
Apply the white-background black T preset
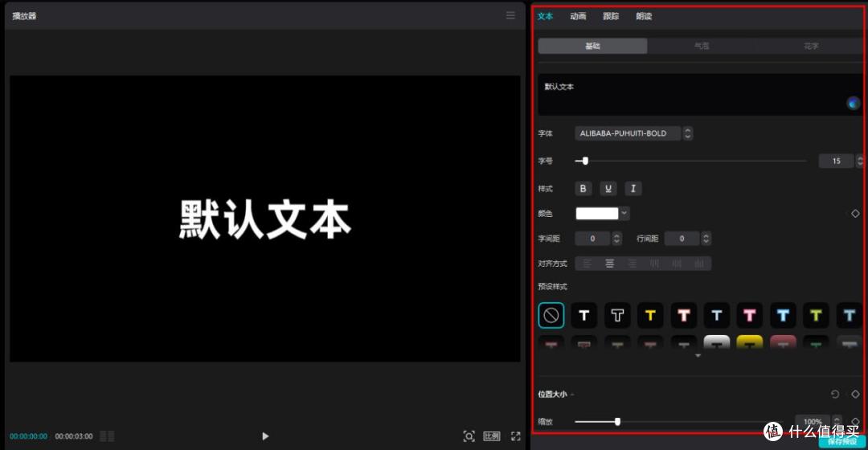tap(717, 342)
